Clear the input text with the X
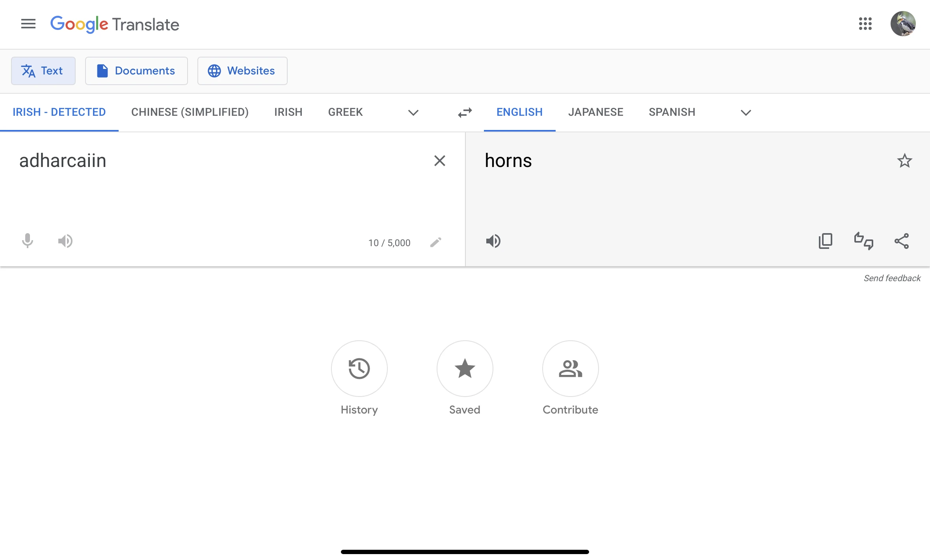The image size is (930, 560). (439, 161)
